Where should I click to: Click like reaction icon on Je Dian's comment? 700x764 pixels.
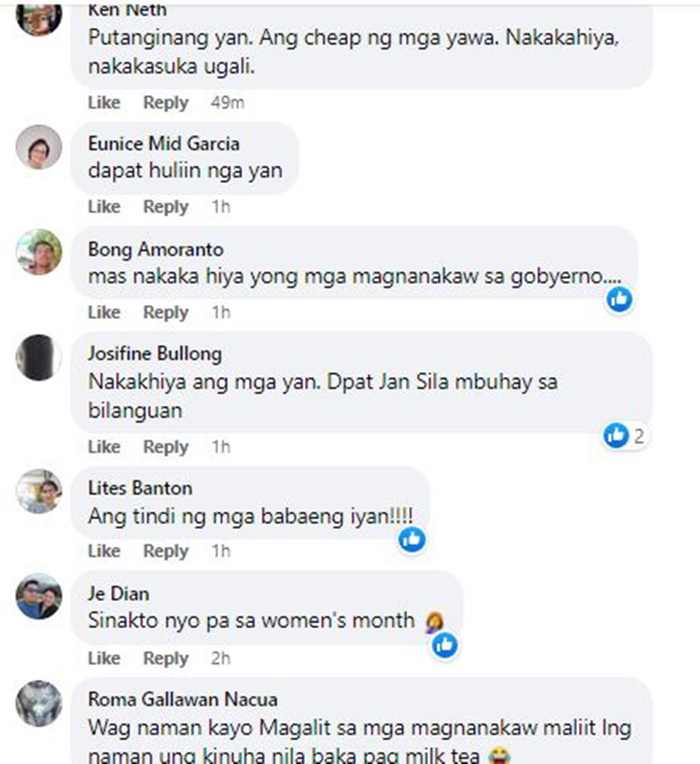(x=444, y=646)
